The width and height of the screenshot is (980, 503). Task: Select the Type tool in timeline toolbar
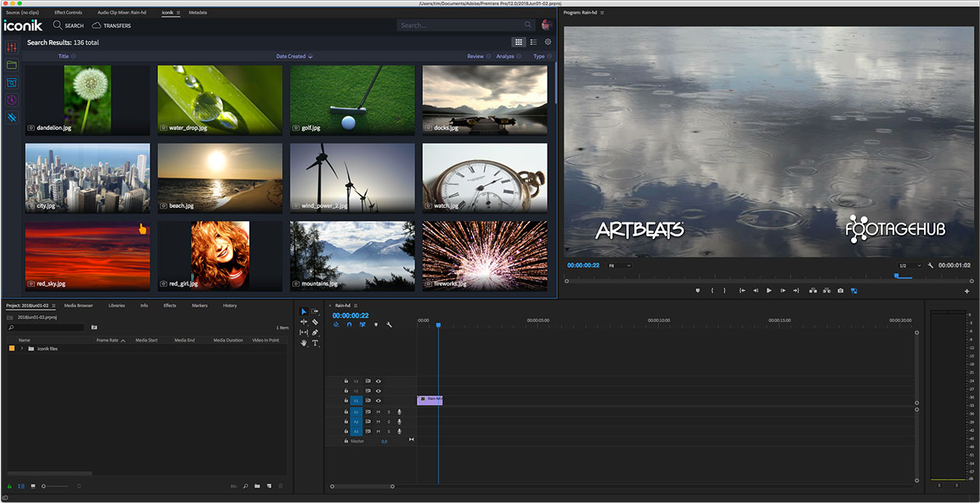tap(315, 343)
